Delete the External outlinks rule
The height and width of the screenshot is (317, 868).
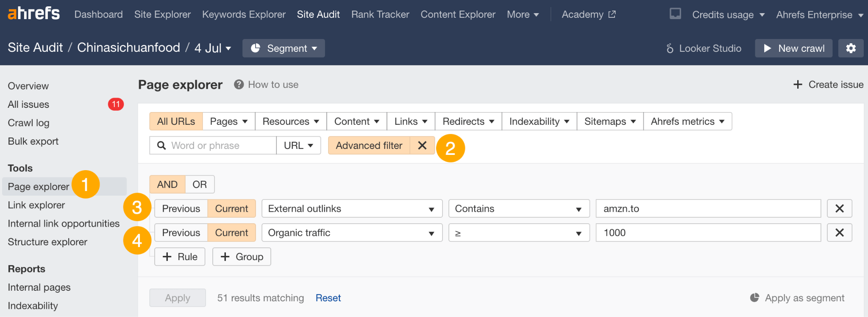(x=839, y=208)
